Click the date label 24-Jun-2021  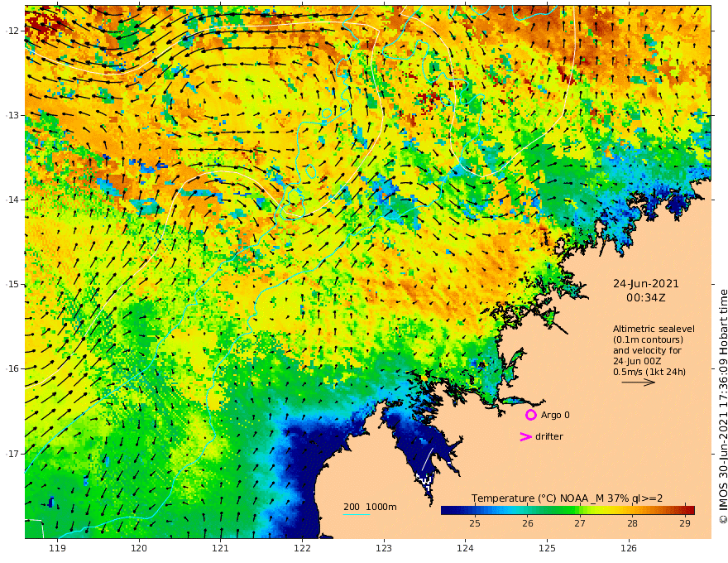646,284
